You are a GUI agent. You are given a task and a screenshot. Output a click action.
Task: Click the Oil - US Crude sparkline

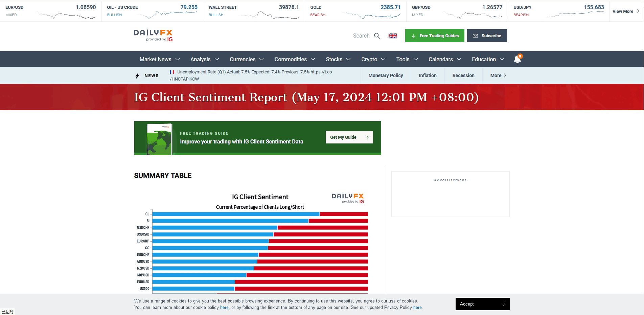point(168,14)
